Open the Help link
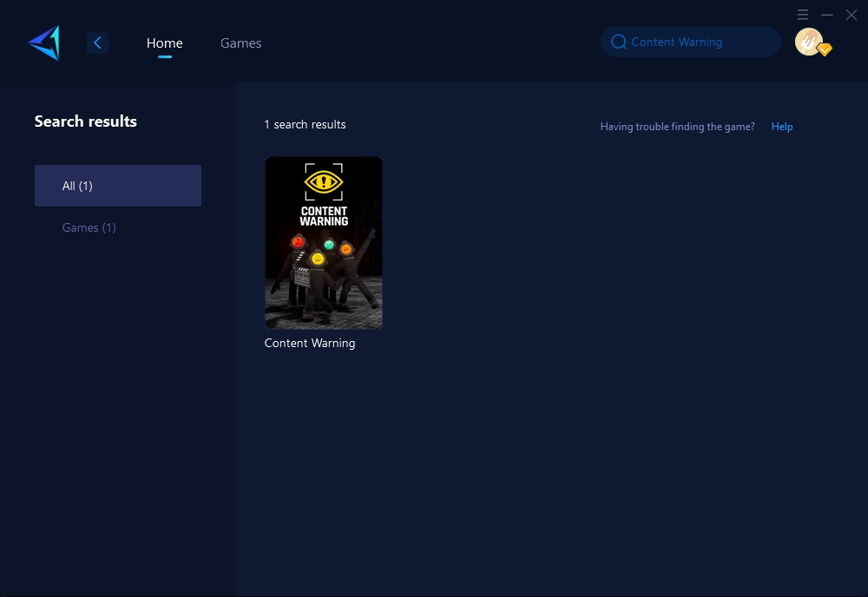 point(782,127)
